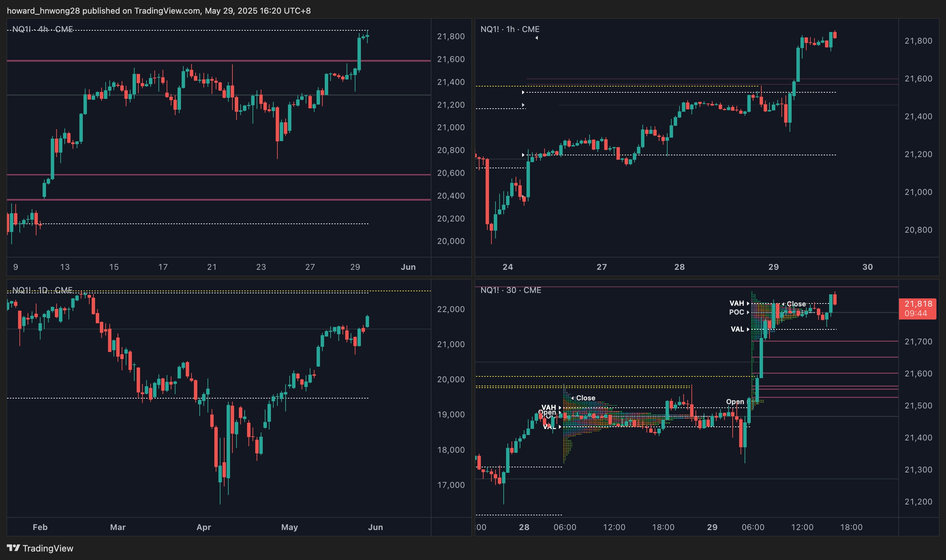This screenshot has height=560, width=946.
Task: Click the TradingView logo icon
Action: [13, 548]
